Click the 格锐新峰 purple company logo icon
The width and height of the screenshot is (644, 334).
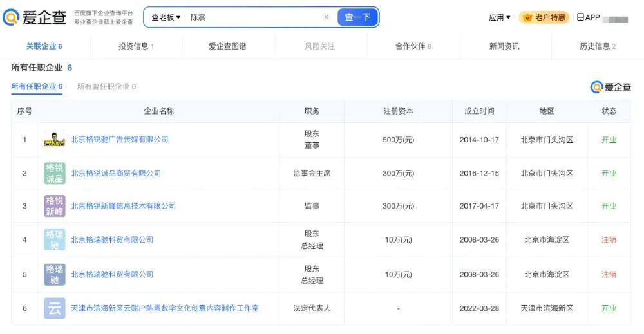coord(54,206)
